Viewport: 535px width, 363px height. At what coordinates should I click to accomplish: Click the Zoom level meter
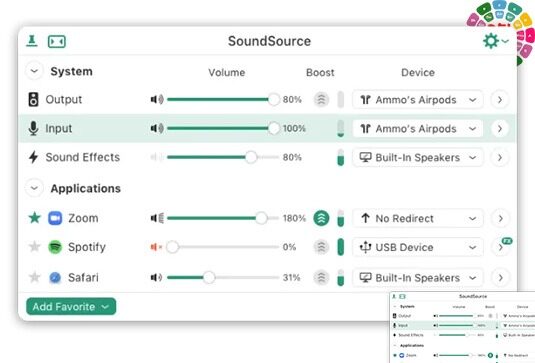pos(341,218)
